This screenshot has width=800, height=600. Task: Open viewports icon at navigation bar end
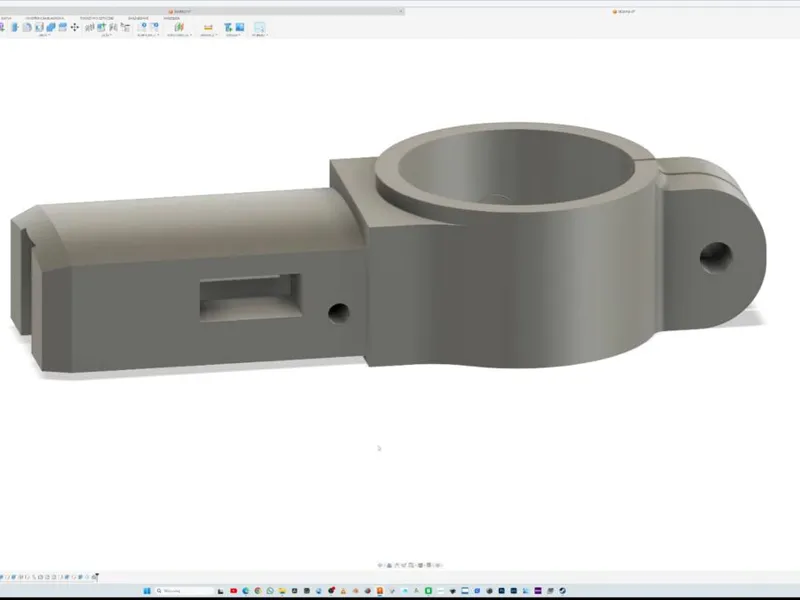[x=438, y=565]
